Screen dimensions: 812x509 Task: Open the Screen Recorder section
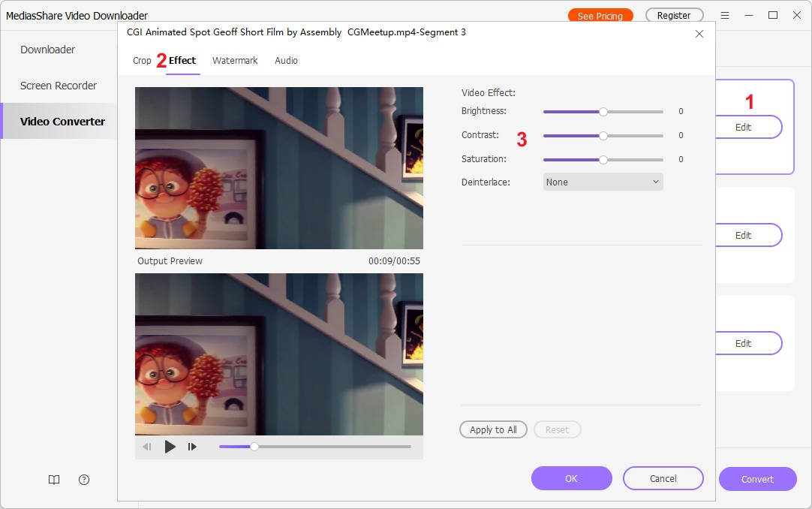pyautogui.click(x=59, y=86)
